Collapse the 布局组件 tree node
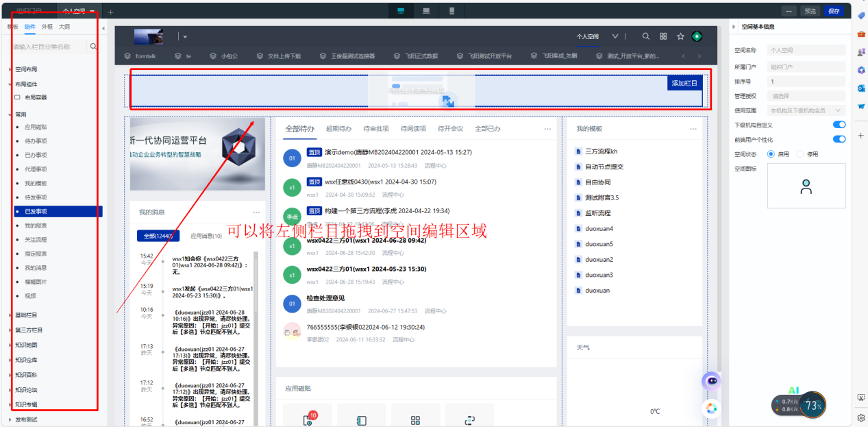Viewport: 868px width, 427px height. pos(10,84)
